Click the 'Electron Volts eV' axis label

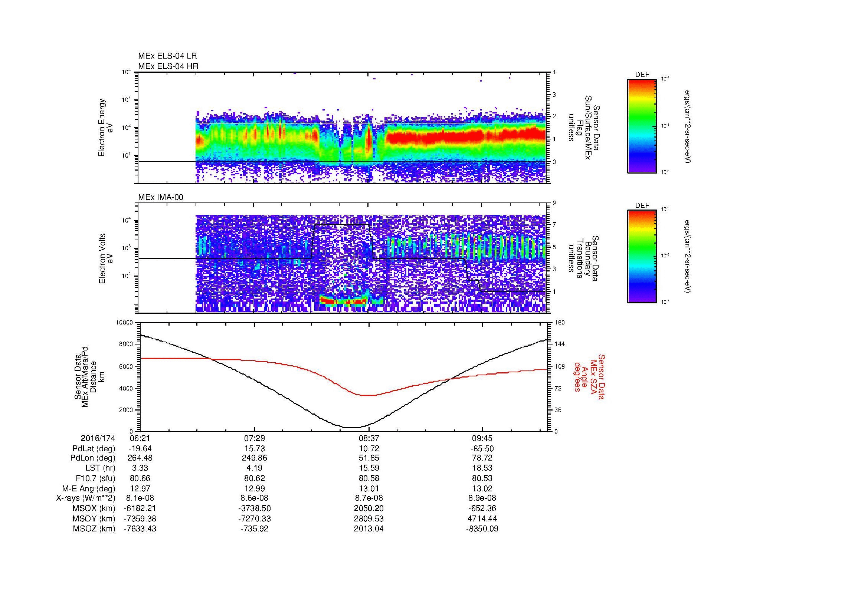[x=105, y=258]
